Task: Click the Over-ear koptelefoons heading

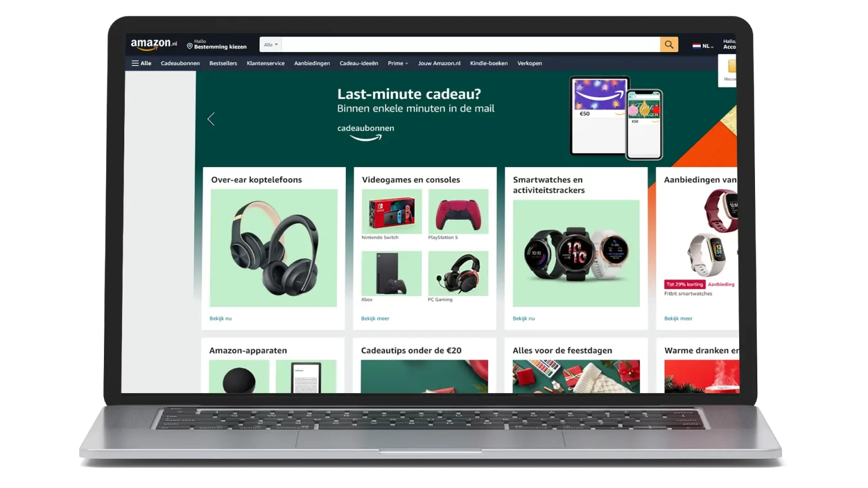Action: click(x=257, y=180)
